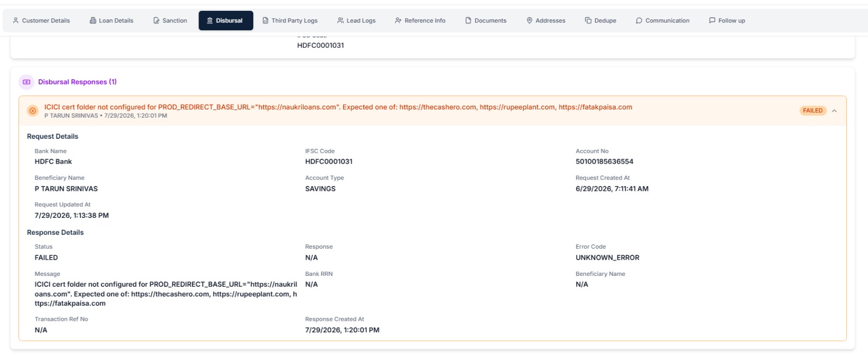The width and height of the screenshot is (868, 355).
Task: Click the Request Details section heading
Action: coord(53,137)
